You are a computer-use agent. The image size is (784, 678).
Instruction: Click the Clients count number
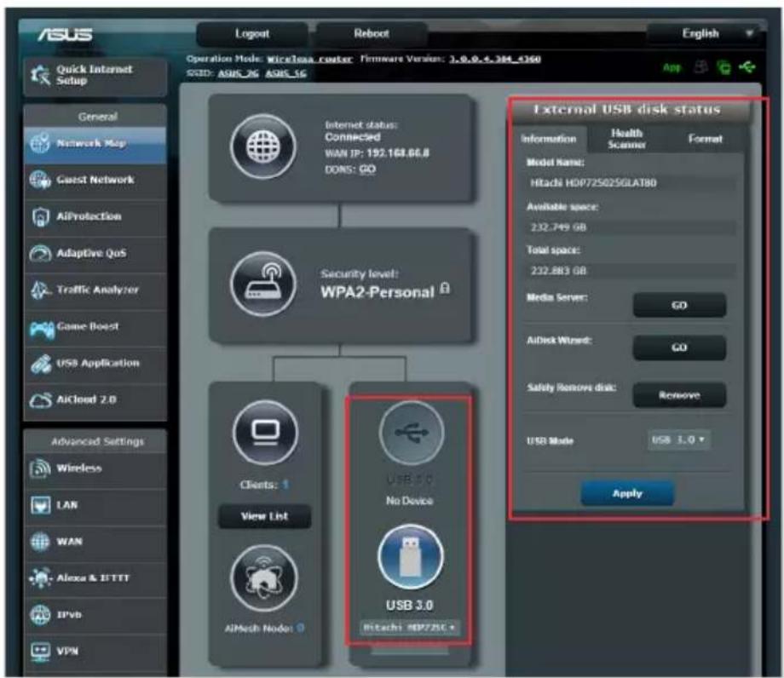coord(285,485)
